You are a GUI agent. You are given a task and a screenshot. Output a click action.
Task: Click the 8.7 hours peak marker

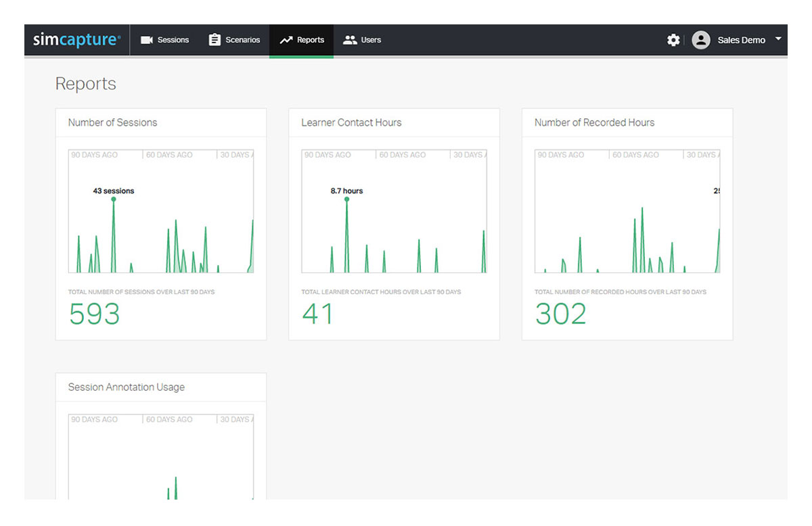pos(346,199)
